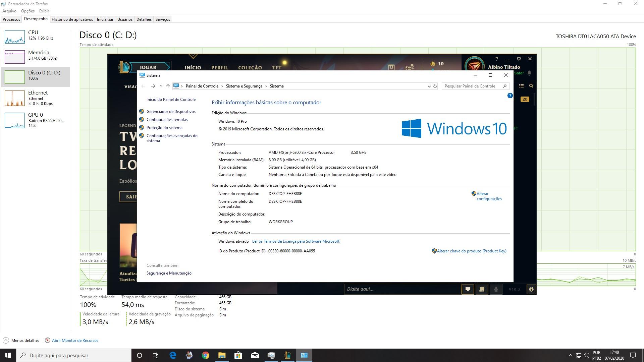Open Microsoft Store from taskbar
Viewport: 644px width, 362px height.
(x=238, y=355)
